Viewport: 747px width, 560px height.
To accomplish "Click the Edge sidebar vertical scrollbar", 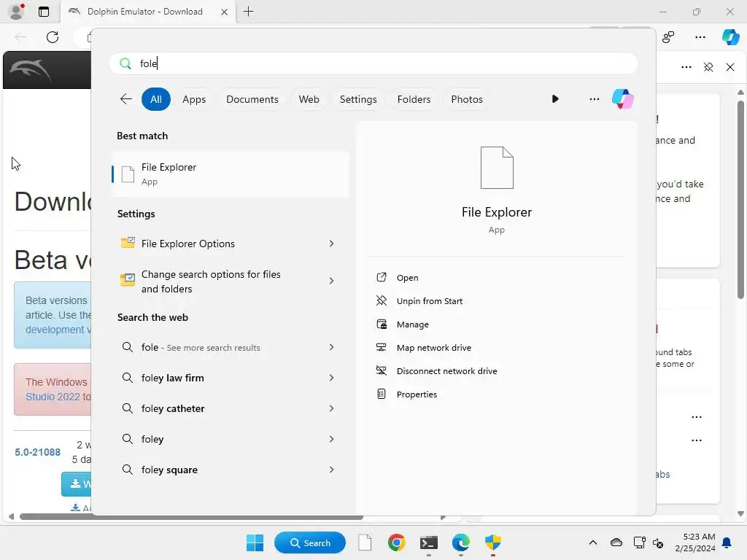I will (x=740, y=200).
